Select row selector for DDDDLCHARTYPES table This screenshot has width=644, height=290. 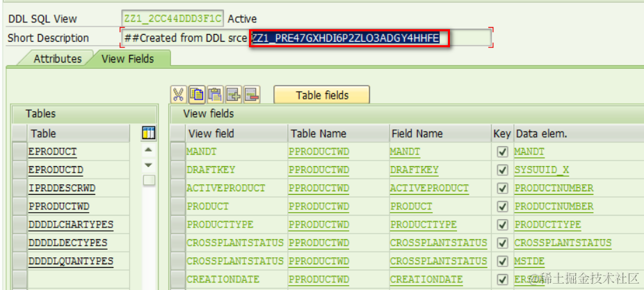tap(19, 225)
